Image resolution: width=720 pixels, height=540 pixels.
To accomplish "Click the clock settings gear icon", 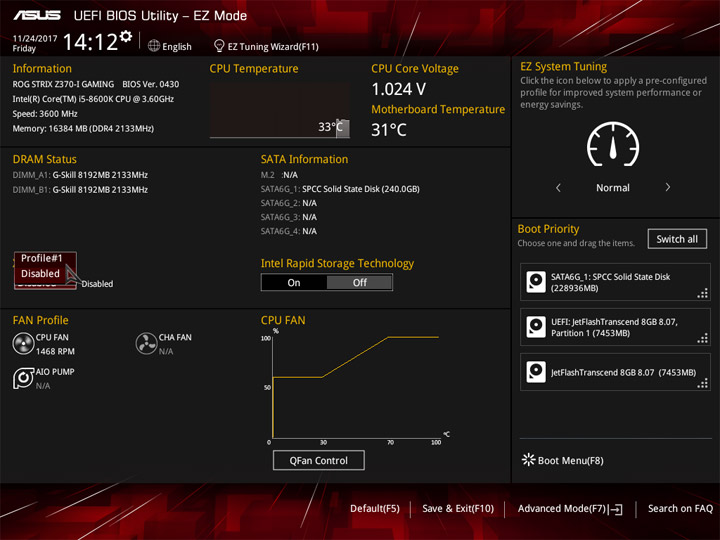I will [126, 36].
